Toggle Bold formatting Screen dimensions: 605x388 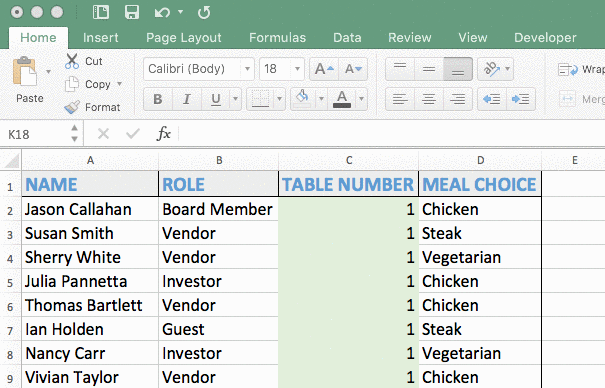[158, 99]
